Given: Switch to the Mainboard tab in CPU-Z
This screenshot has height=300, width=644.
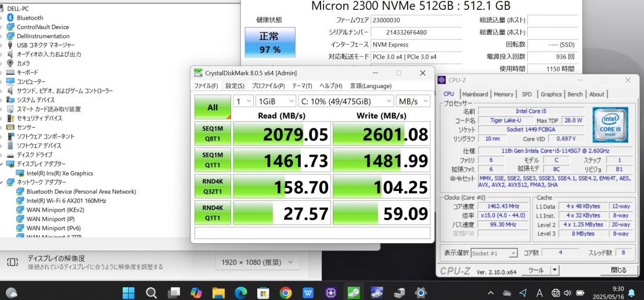Looking at the screenshot, I should [475, 94].
